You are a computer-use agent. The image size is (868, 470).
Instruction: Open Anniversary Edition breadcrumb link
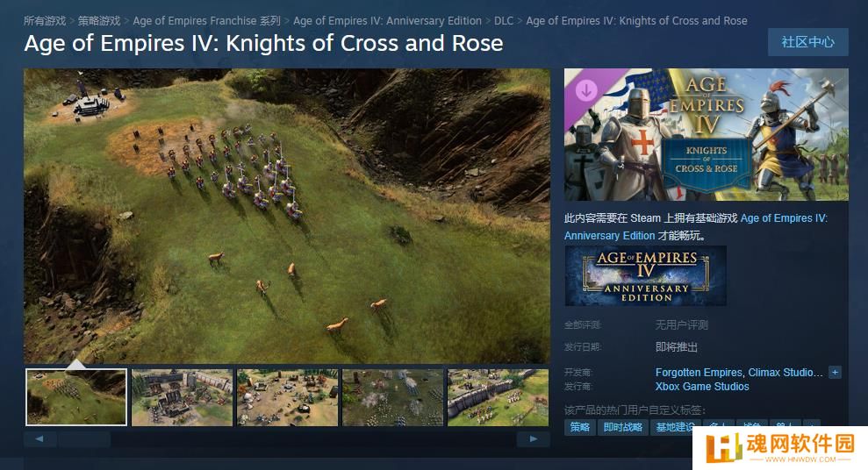click(387, 21)
